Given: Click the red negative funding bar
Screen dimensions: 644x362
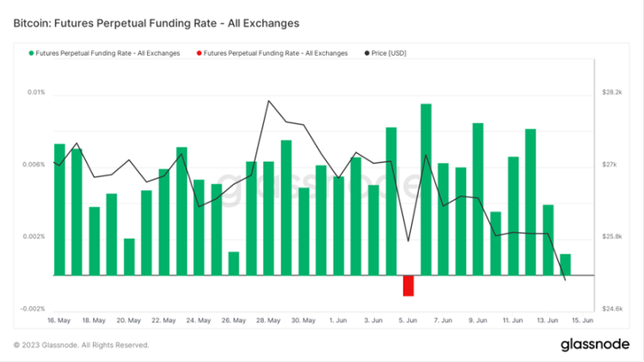Looking at the screenshot, I should 408,285.
